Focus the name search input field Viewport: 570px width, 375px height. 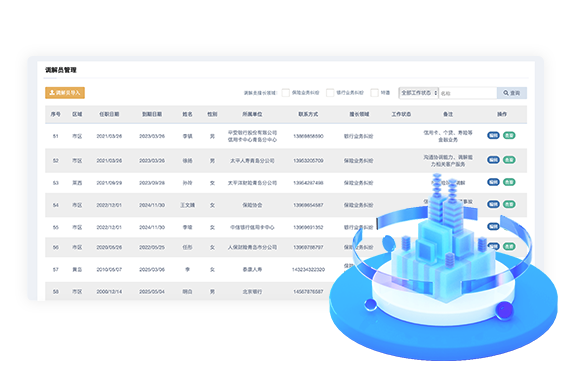click(468, 93)
